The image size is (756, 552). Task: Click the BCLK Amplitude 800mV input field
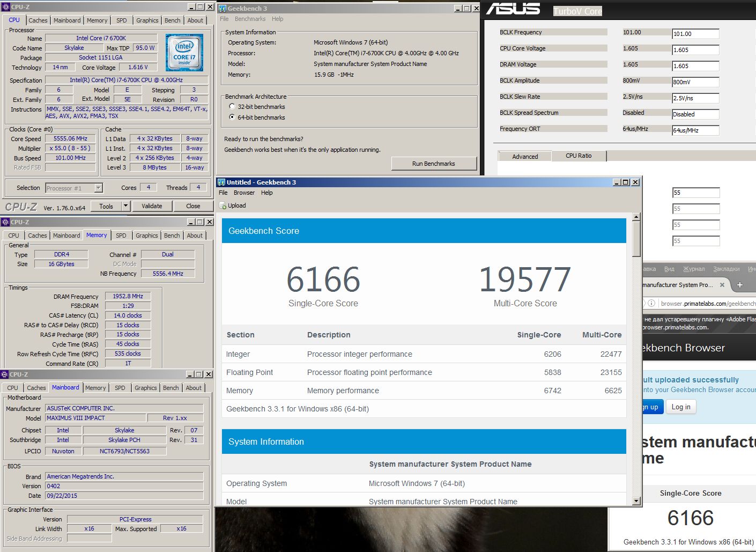[695, 82]
